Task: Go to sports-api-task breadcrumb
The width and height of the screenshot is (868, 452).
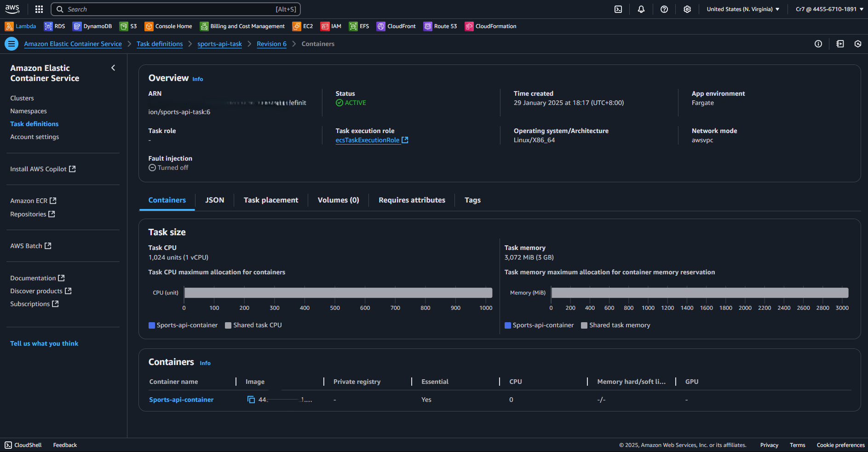Action: point(219,44)
